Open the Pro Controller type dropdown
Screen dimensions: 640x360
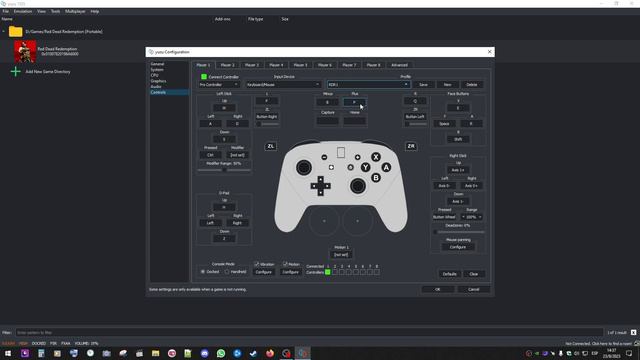[x=219, y=84]
